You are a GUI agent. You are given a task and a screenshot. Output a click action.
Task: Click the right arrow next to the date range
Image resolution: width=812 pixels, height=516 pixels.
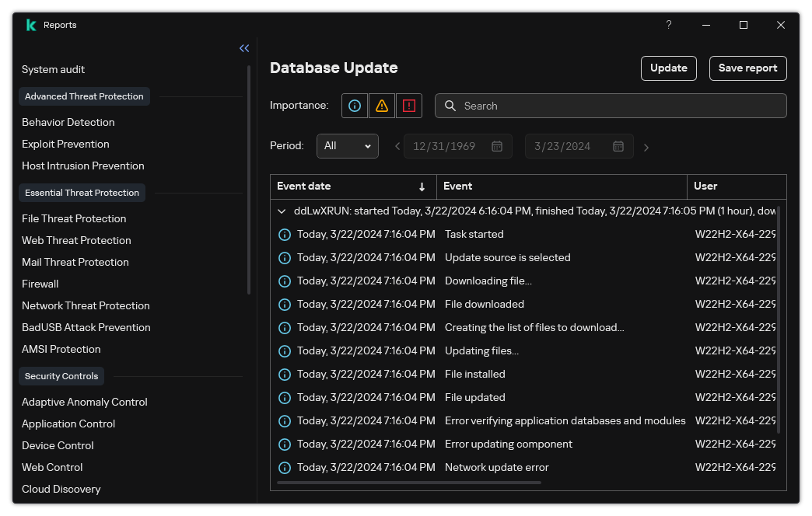[646, 146]
